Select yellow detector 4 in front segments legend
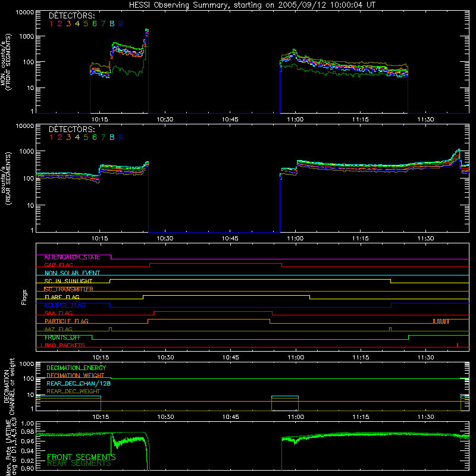 pyautogui.click(x=77, y=24)
